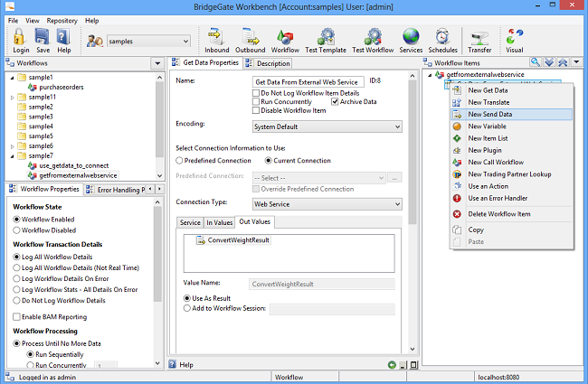Switch to the In Values tab
Viewport: 588px width, 384px height.
[x=219, y=221]
